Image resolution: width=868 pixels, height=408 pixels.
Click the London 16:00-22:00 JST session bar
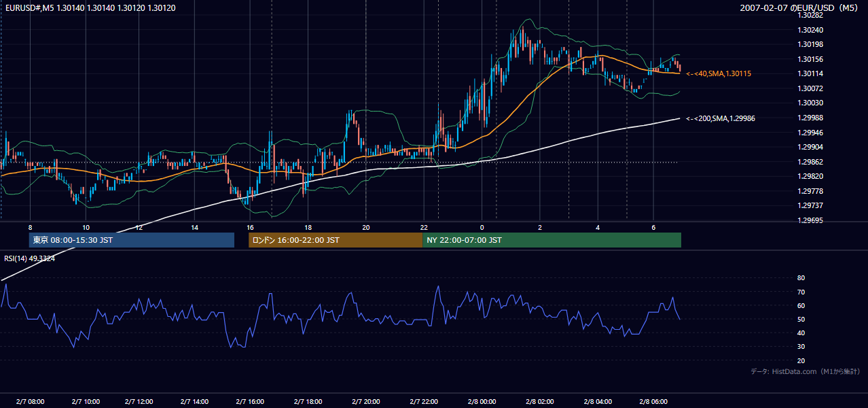click(336, 240)
